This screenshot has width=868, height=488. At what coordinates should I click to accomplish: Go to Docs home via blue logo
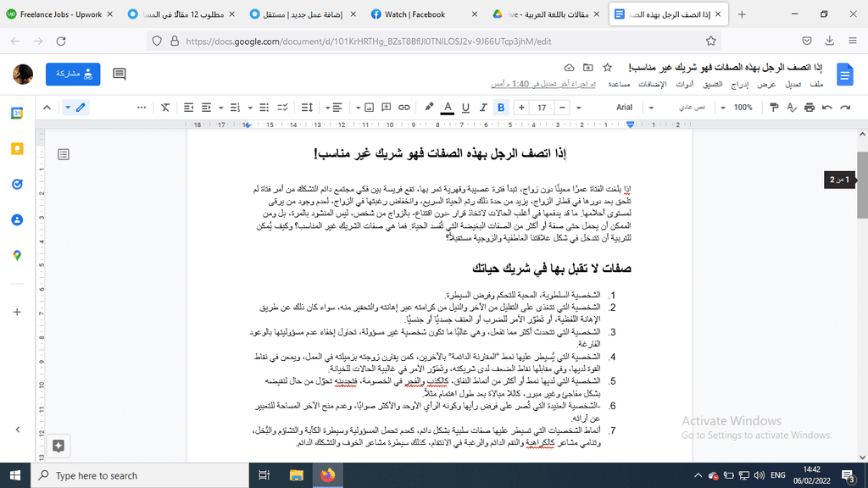845,75
